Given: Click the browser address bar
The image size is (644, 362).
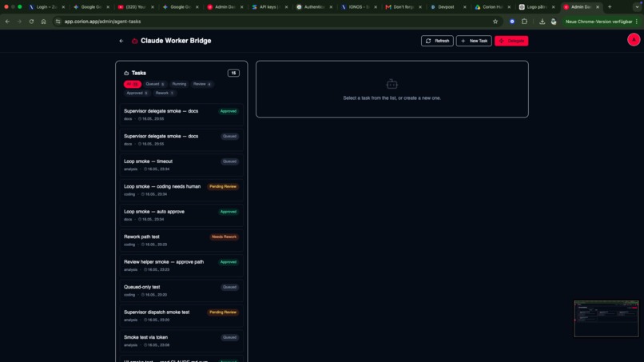Looking at the screenshot, I should pyautogui.click(x=275, y=22).
